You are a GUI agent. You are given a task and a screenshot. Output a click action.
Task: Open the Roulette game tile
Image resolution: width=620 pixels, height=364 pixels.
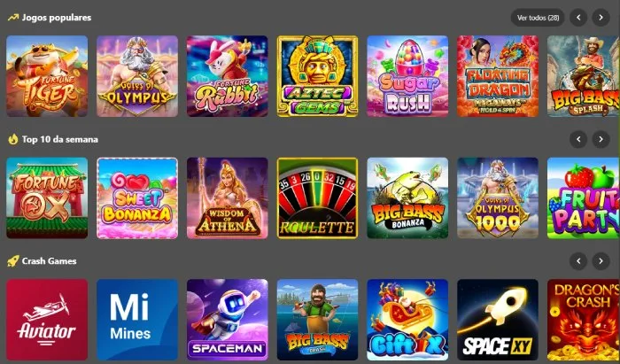[x=317, y=198]
